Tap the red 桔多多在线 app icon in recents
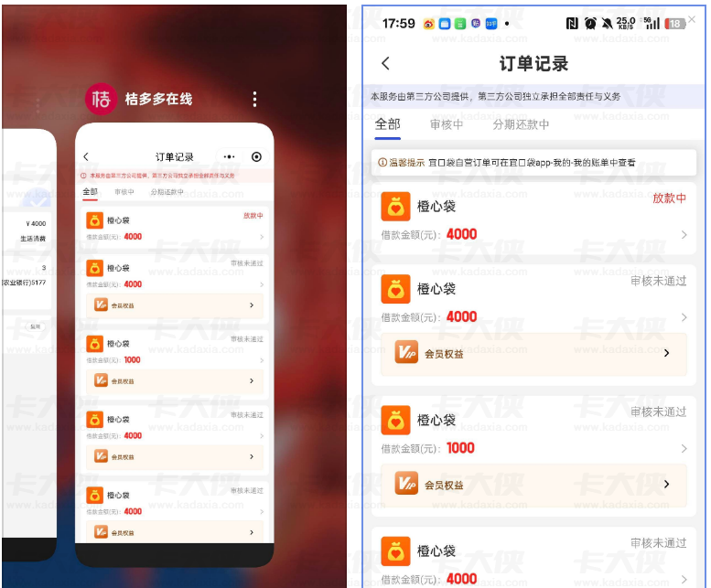Screen dimensions: 711x588 click(101, 99)
